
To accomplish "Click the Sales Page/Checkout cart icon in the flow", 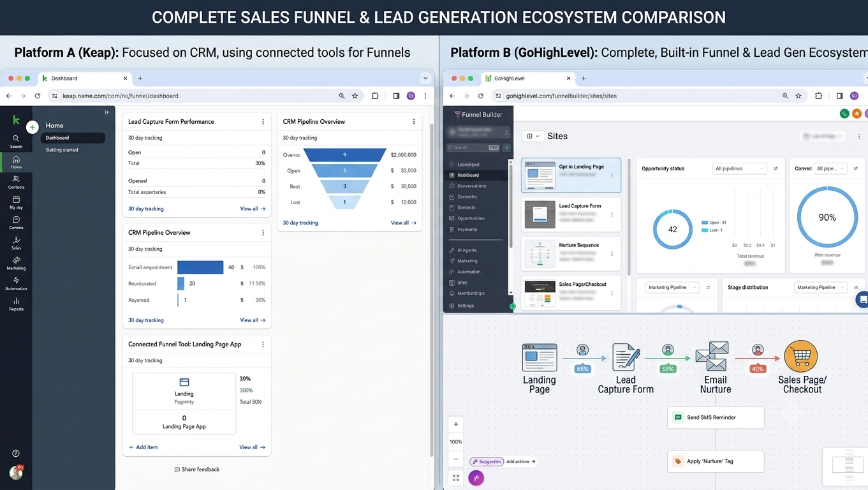I will 801,356.
